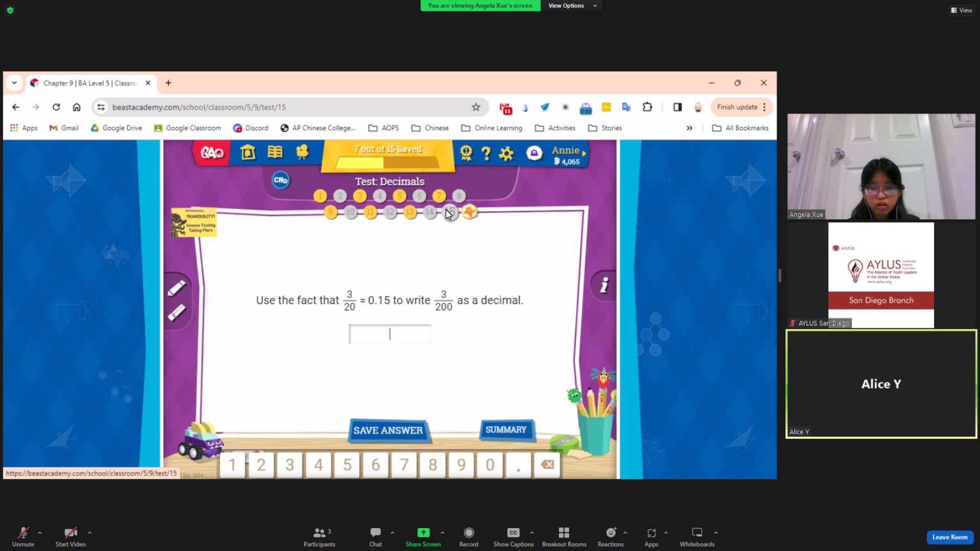Click the backspace key on number pad

547,465
